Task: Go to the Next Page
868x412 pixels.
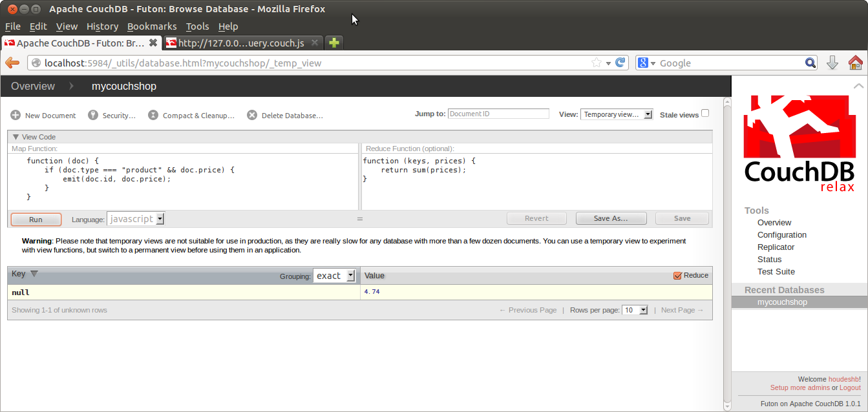Action: pos(683,310)
